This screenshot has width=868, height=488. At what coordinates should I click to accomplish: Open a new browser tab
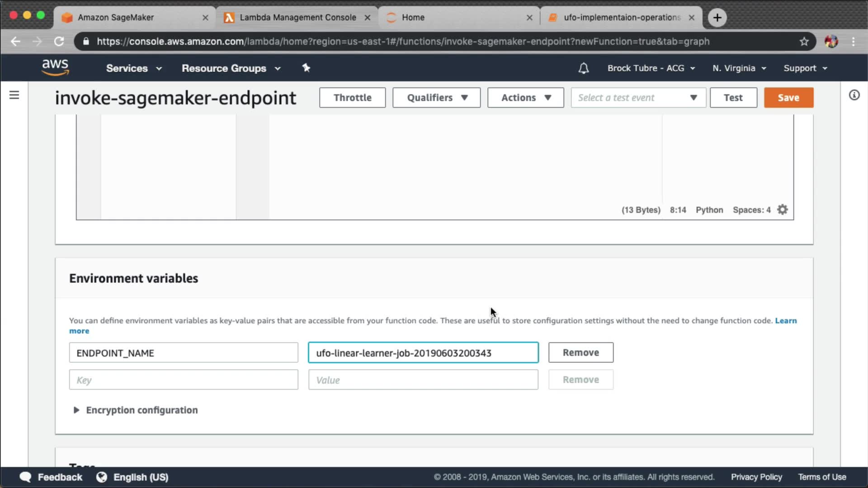(x=717, y=18)
